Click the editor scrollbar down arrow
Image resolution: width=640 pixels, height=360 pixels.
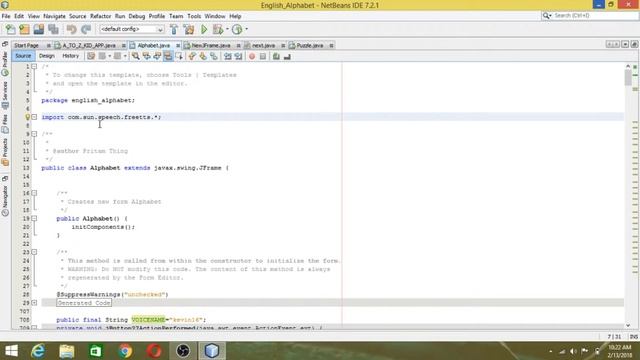[x=628, y=325]
